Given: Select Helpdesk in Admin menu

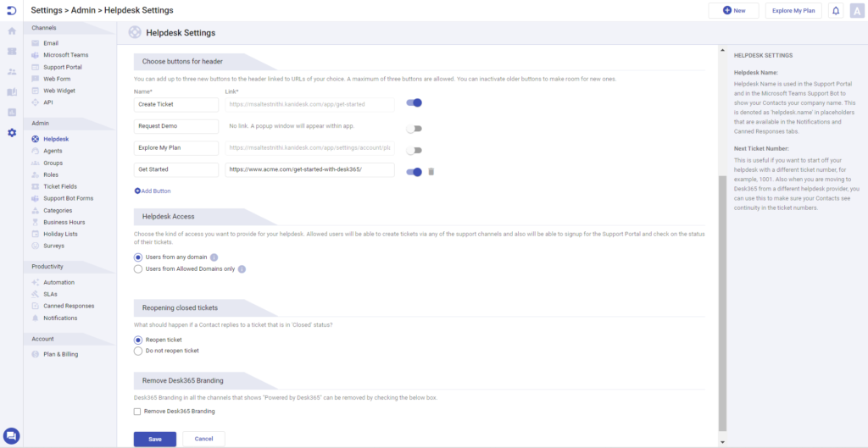Looking at the screenshot, I should point(56,139).
